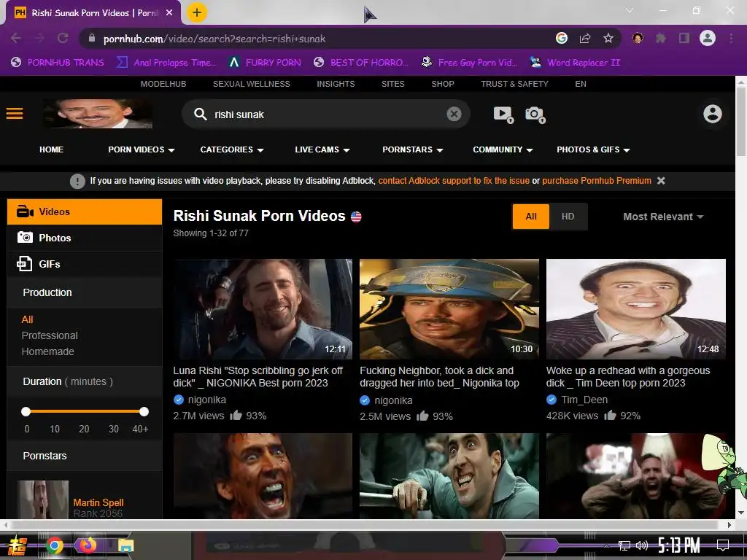Click thumbs-up icon beside 92% rating

point(610,415)
